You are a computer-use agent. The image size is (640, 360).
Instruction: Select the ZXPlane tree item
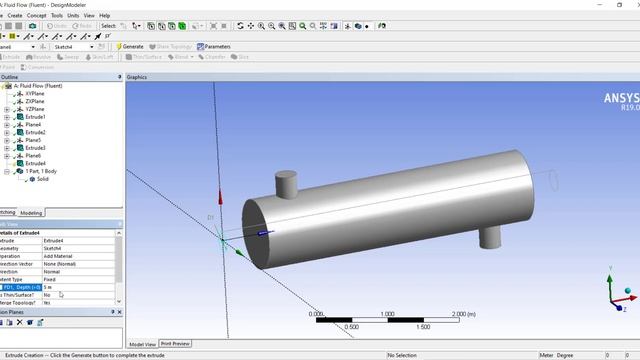pyautogui.click(x=35, y=101)
